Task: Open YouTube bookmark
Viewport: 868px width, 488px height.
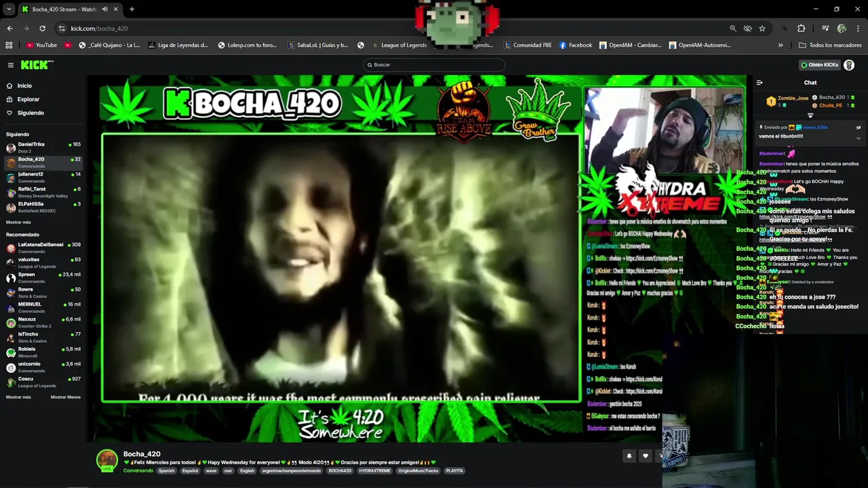Action: point(41,45)
